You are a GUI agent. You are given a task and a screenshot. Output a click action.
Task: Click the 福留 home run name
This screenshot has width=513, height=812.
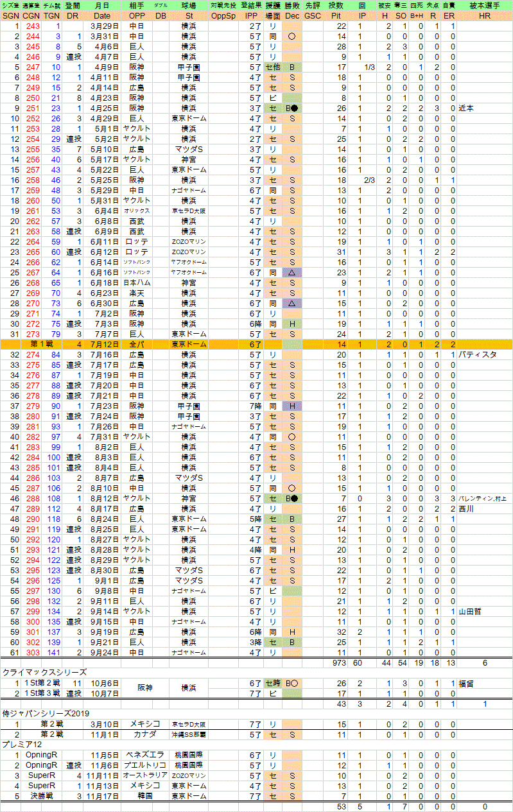pos(466,683)
